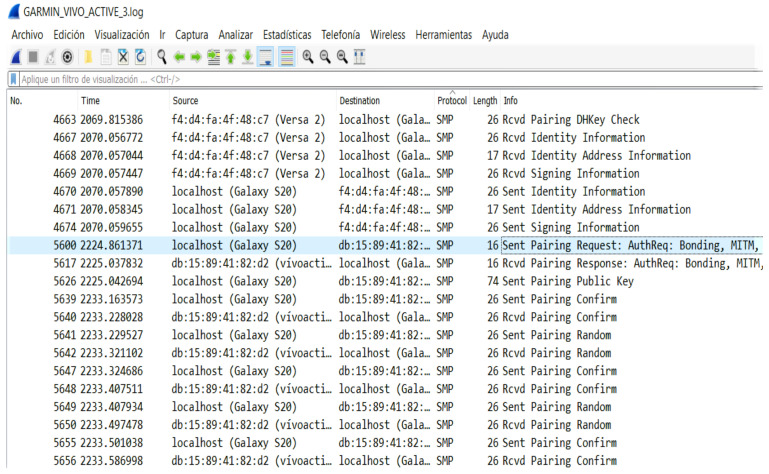Open the Wireless menu
769x474 pixels.
coord(387,35)
